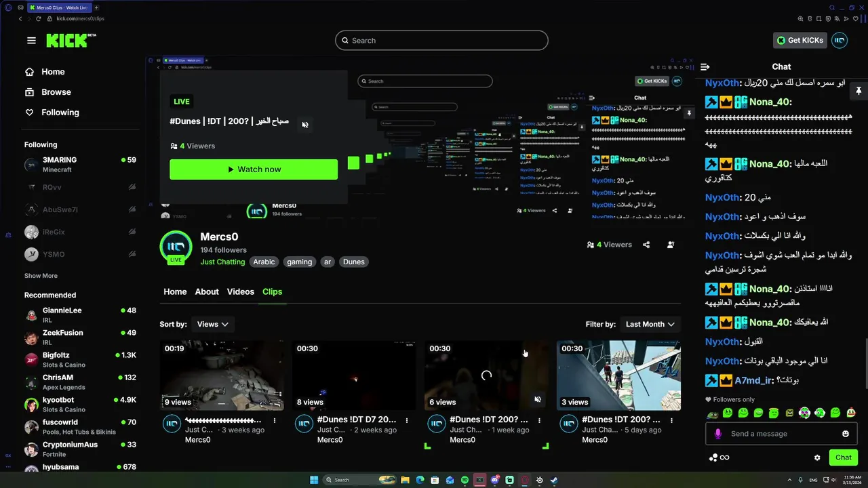This screenshot has height=488, width=868.
Task: Play the 00:19 clip with 9 views
Action: [x=222, y=375]
